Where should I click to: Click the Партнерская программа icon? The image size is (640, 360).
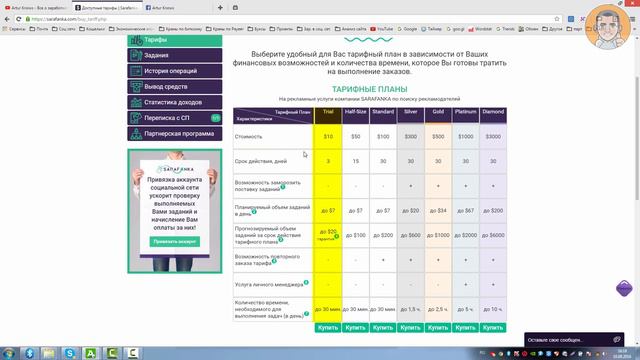(136, 133)
